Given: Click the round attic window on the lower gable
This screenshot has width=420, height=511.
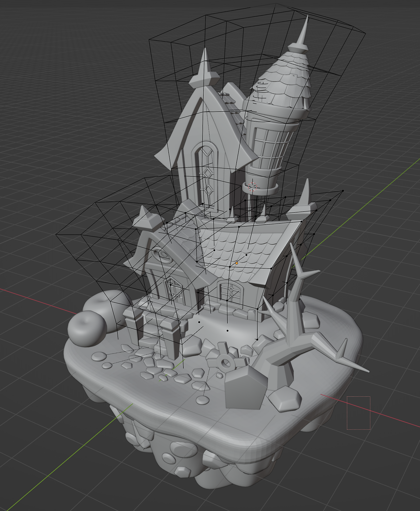Looking at the screenshot, I should 163,255.
